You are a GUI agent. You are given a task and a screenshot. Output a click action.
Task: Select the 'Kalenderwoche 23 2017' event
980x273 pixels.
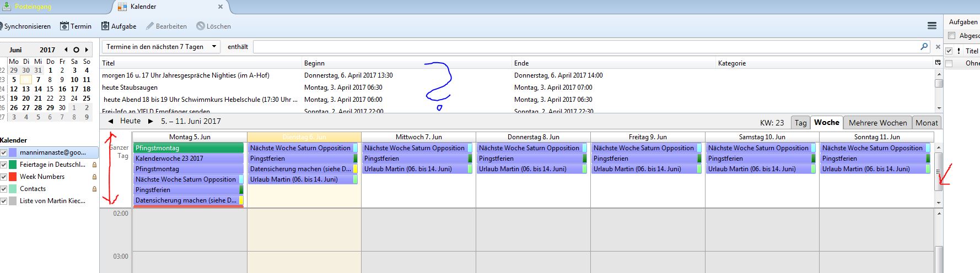(x=189, y=159)
